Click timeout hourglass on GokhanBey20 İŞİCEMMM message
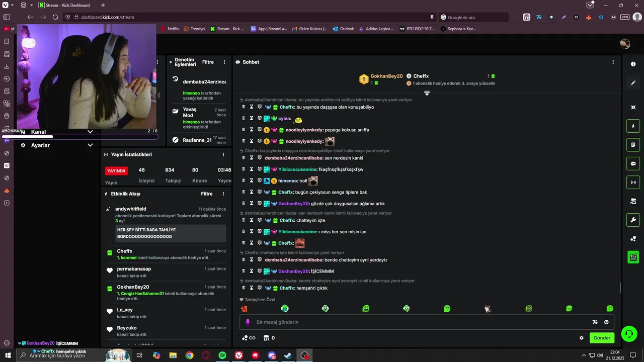Image resolution: width=644 pixels, height=362 pixels. (252, 271)
